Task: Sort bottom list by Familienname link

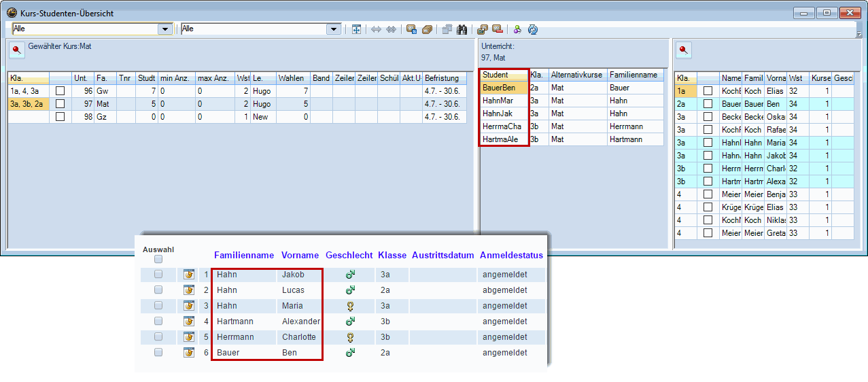Action: tap(244, 256)
